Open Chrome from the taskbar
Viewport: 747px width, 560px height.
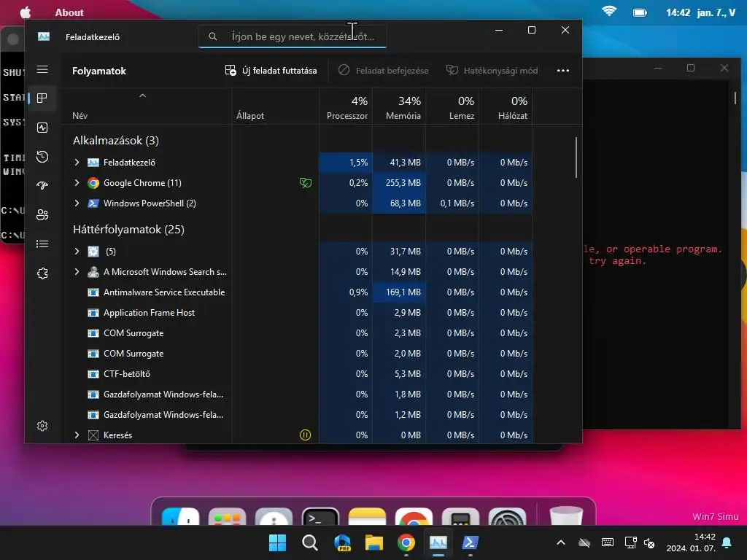[x=406, y=542]
